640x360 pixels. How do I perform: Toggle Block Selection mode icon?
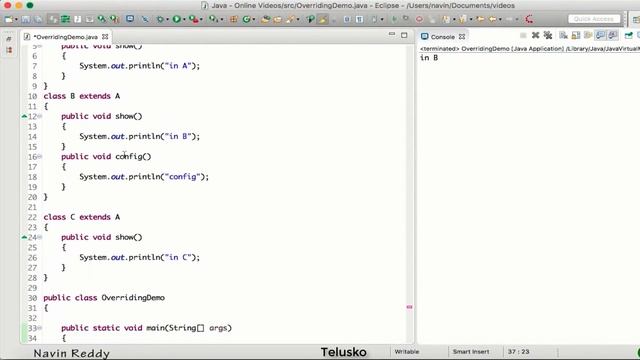tap(347, 19)
